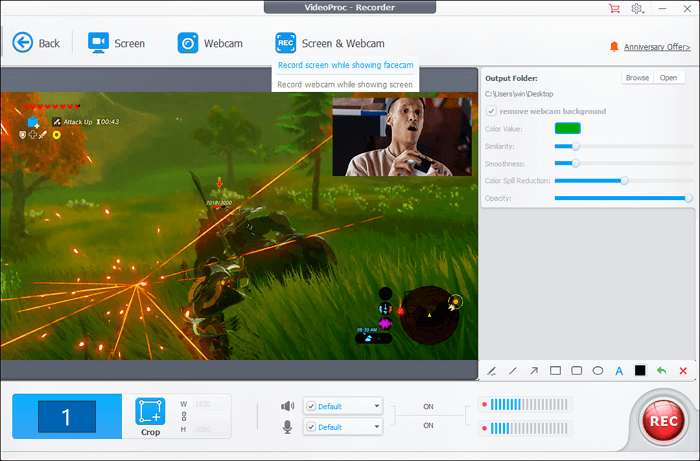Toggle speaker Default device checkbox
The image size is (700, 461).
pos(311,406)
